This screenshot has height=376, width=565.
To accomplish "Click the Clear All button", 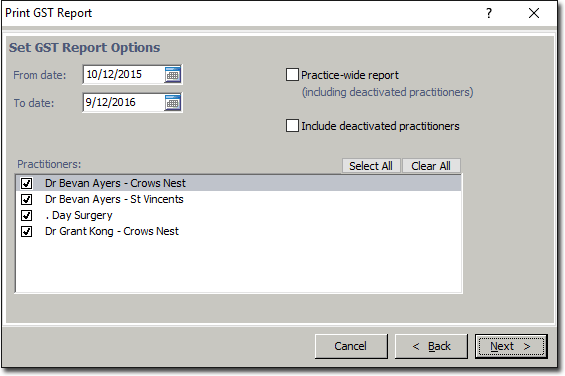I will [x=431, y=166].
